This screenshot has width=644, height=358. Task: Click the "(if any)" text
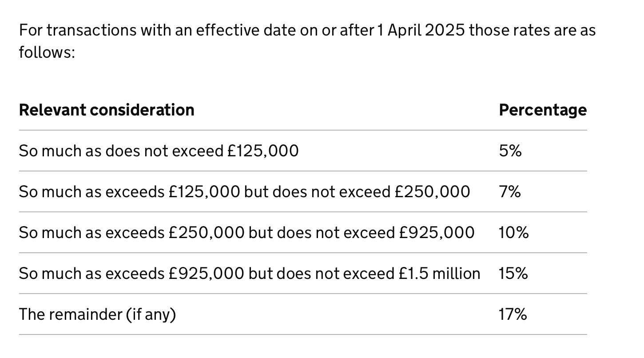click(x=151, y=314)
